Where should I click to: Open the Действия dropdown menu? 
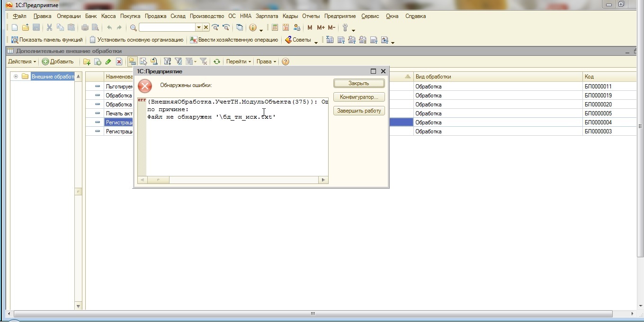pos(22,61)
